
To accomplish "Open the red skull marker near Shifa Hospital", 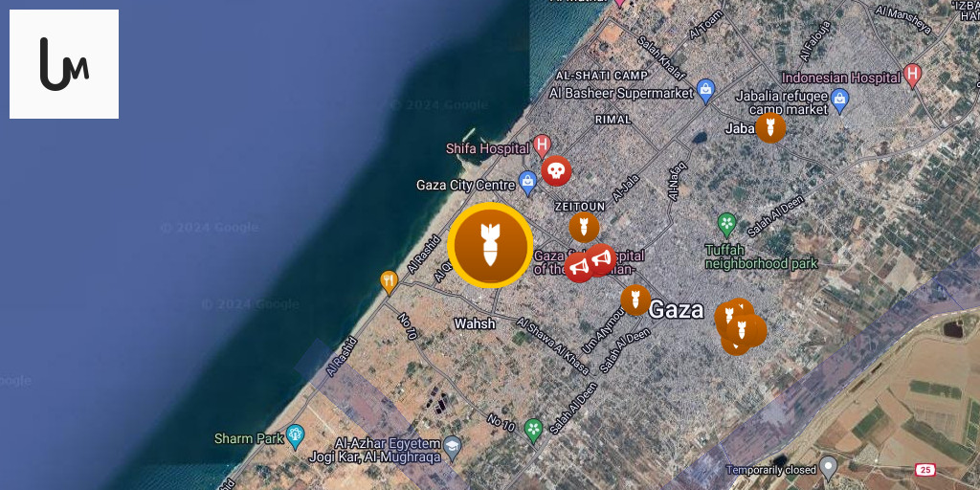I will 556,171.
